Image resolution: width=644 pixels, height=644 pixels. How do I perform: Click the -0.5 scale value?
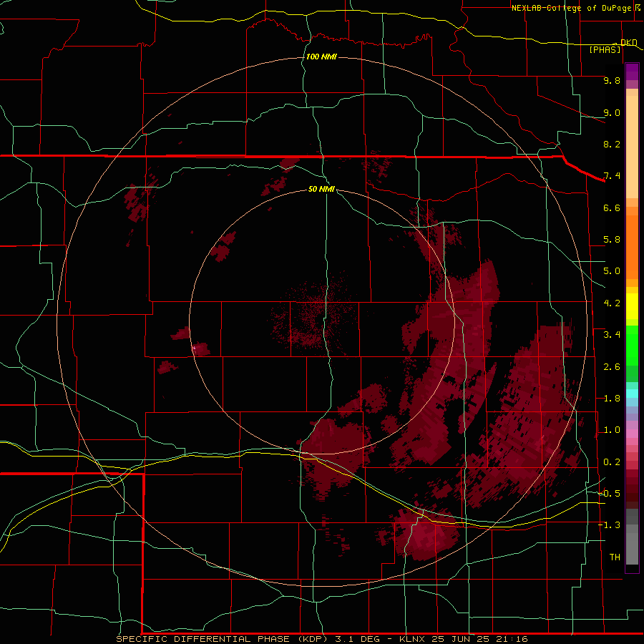(x=609, y=494)
